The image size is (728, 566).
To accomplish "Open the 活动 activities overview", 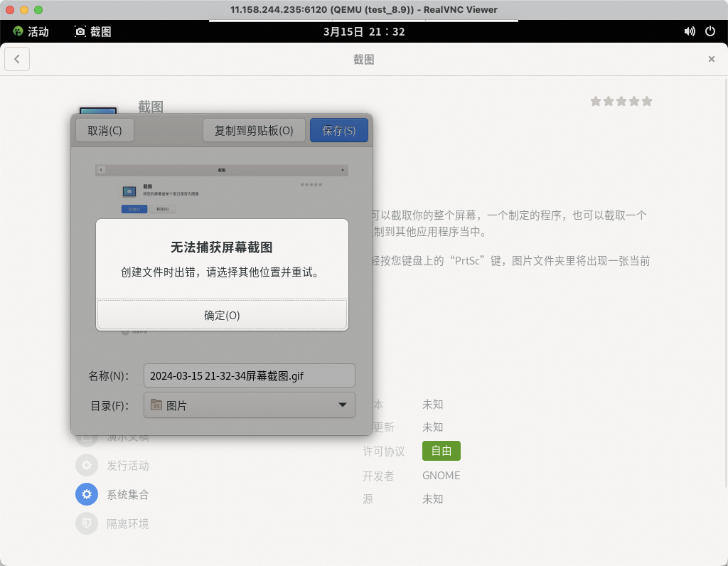I will click(x=31, y=31).
